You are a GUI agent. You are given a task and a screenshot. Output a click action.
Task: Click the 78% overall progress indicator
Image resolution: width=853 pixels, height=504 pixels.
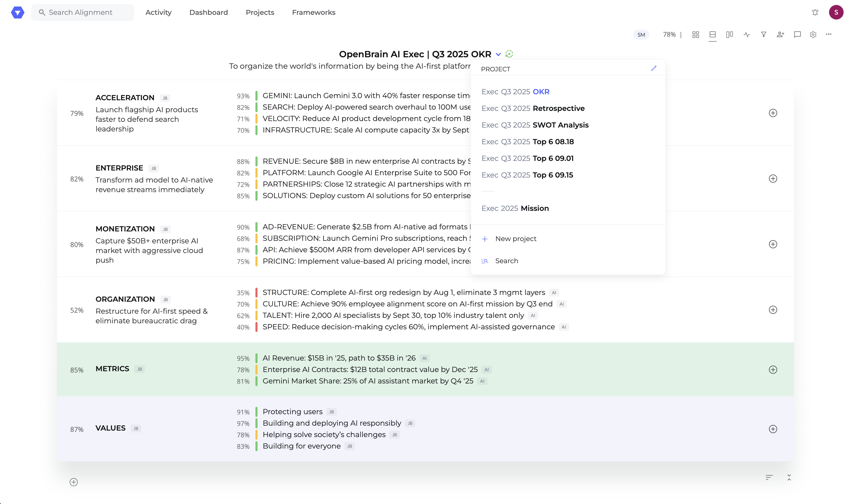point(669,34)
